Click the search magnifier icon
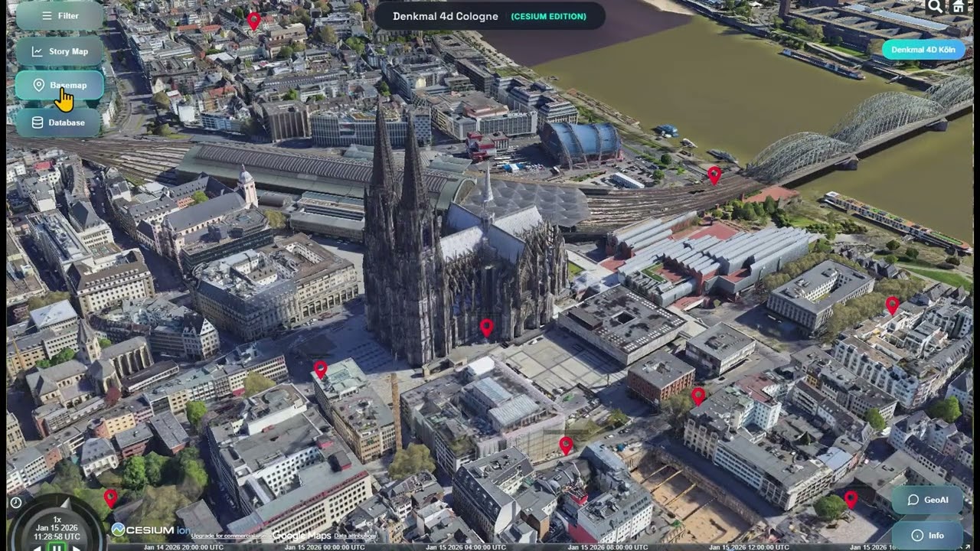The width and height of the screenshot is (980, 551). [935, 7]
